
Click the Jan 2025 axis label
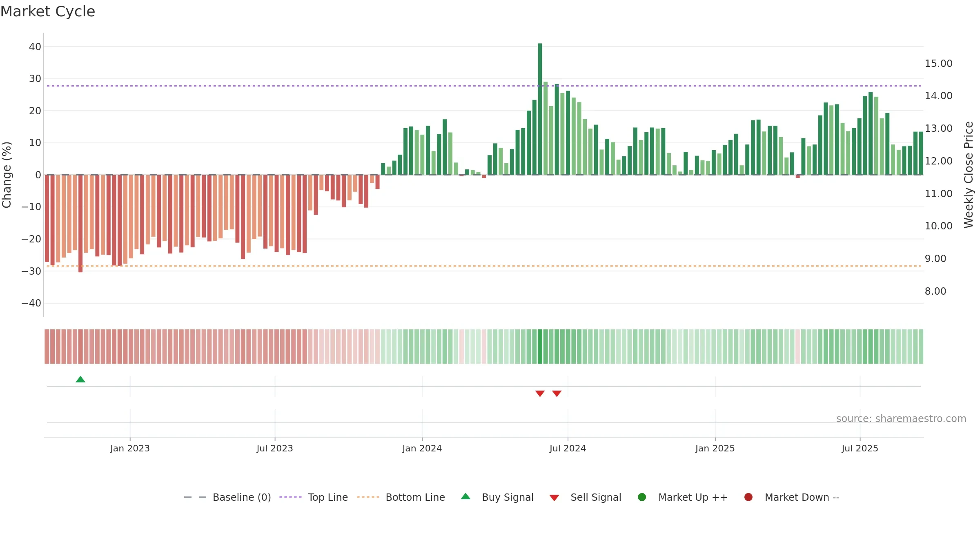[x=715, y=449]
